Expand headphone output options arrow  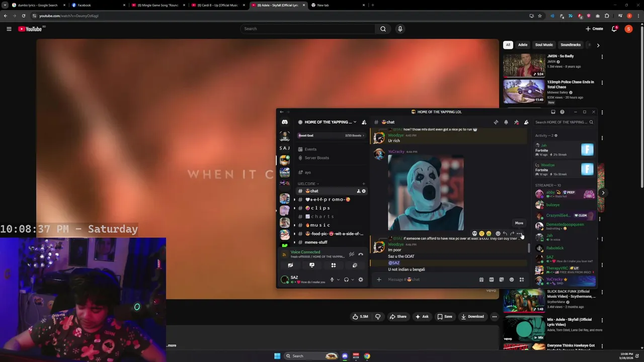pos(353,280)
